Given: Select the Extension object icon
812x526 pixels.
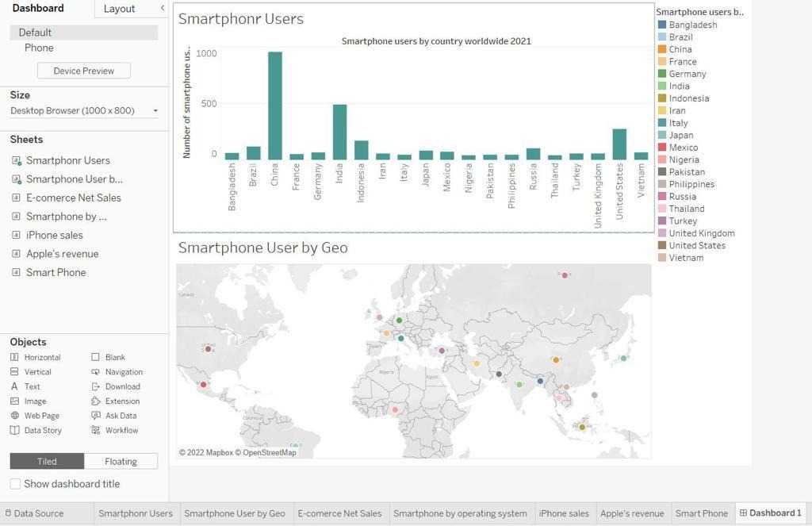Looking at the screenshot, I should [x=95, y=401].
